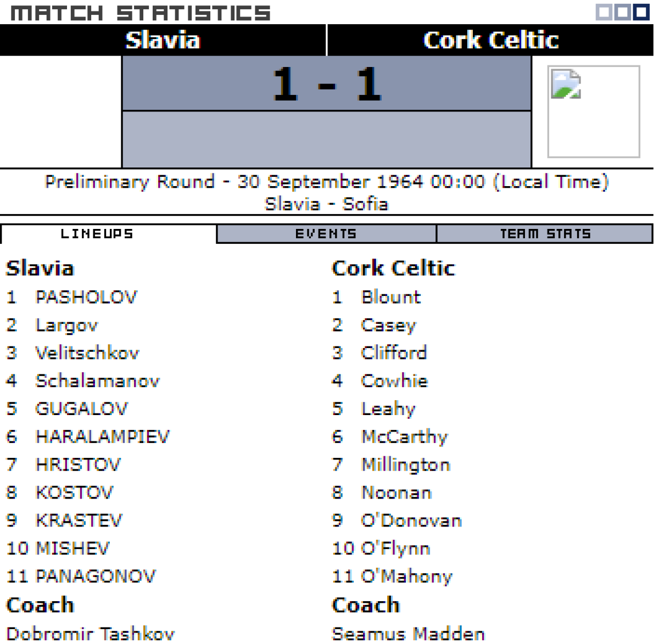Click the Cork Celtic name in header
Viewport: 659px width, 644px height.
490,40
